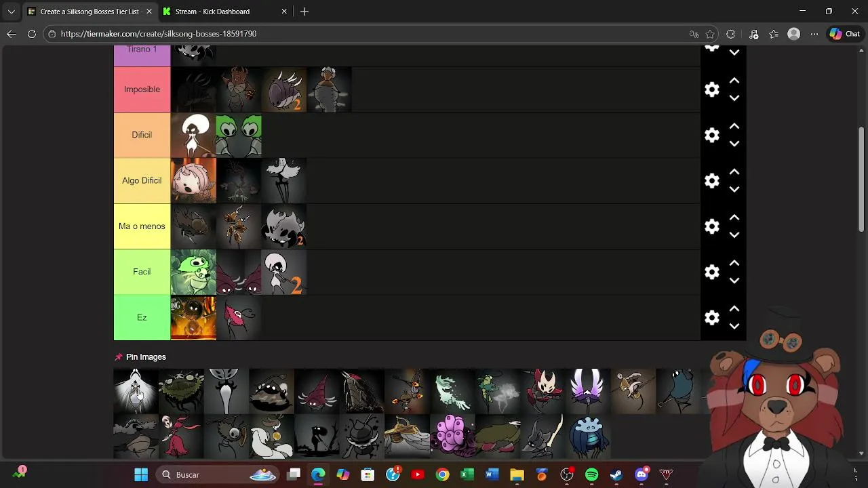Open settings gear for Ez tier

click(711, 317)
